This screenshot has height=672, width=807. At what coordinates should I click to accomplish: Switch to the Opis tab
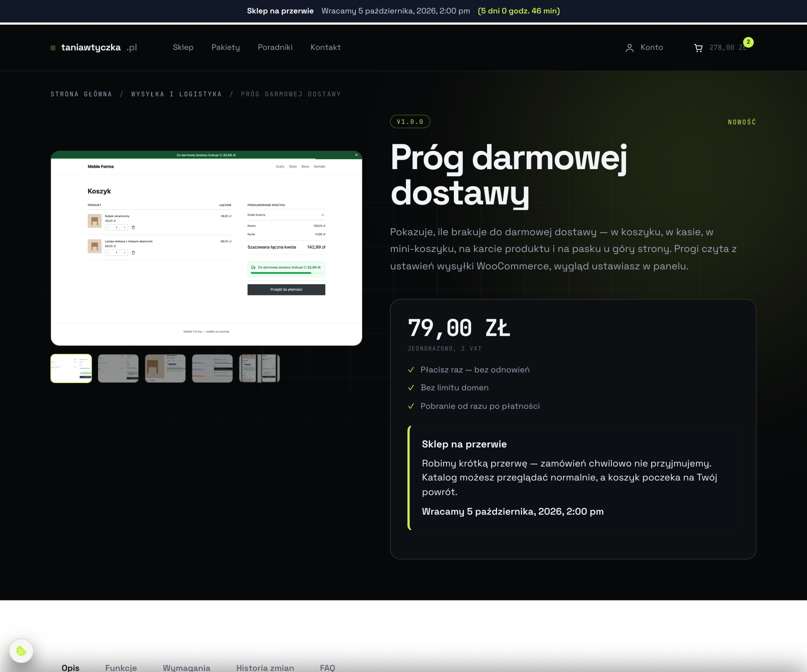coord(70,667)
